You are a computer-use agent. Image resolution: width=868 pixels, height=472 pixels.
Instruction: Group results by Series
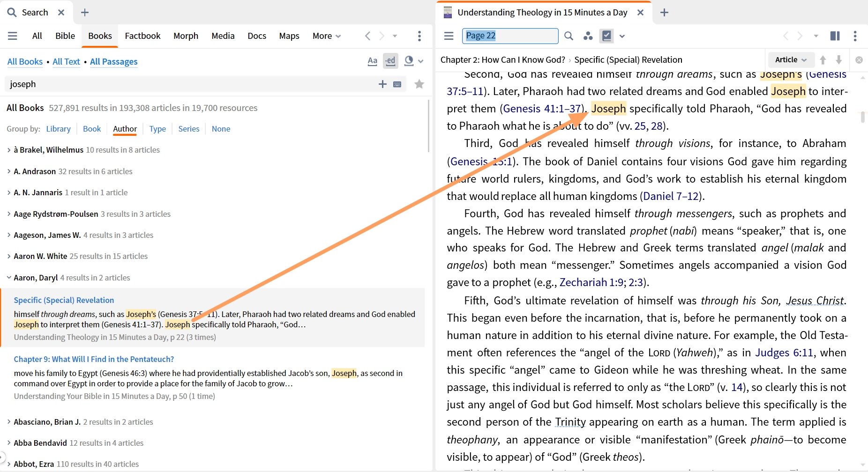click(x=188, y=129)
